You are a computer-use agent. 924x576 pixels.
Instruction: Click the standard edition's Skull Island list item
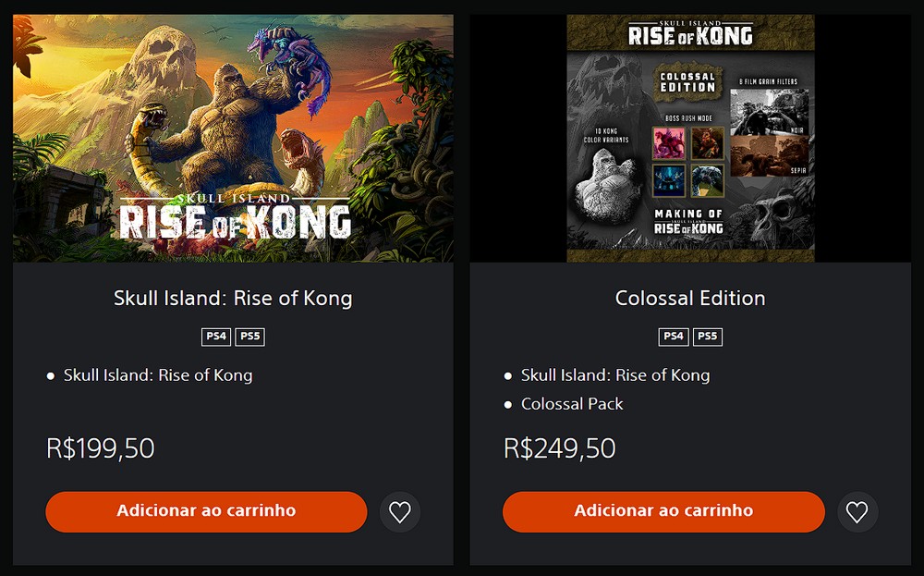[158, 375]
